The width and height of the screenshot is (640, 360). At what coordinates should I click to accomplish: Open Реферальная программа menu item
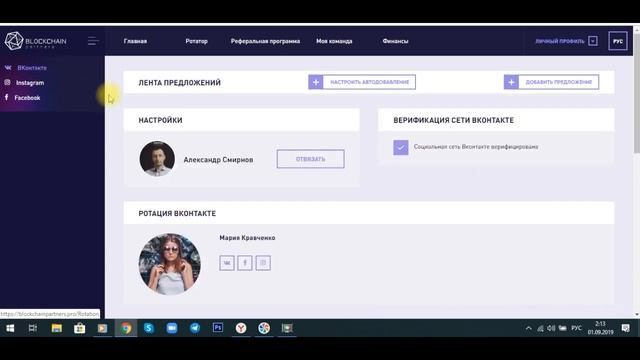(265, 41)
